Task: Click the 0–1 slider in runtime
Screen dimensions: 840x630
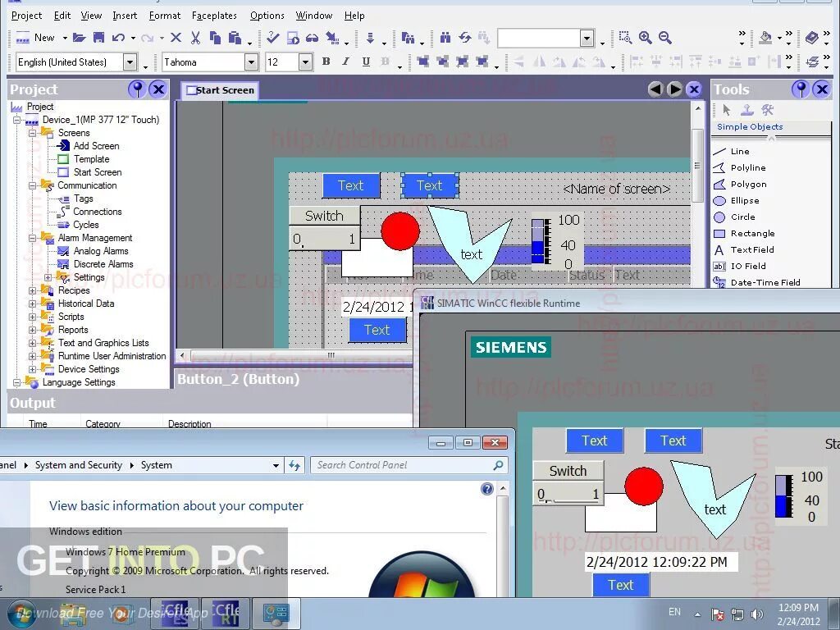Action: coord(568,494)
